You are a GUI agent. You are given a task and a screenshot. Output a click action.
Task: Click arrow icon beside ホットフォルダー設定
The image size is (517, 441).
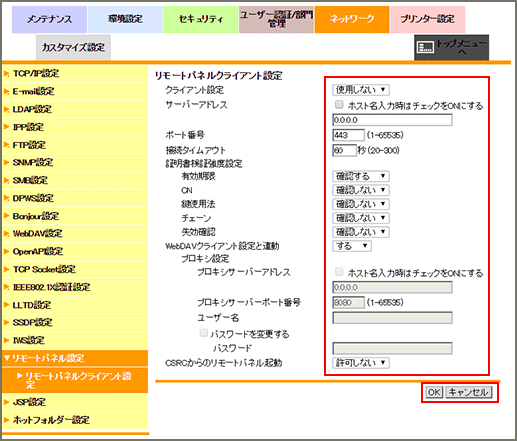6,420
